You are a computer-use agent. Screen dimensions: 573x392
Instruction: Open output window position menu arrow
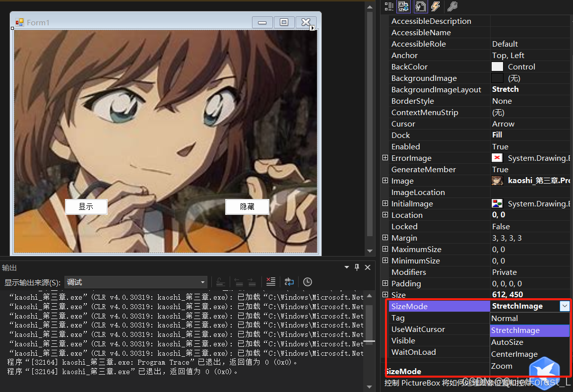click(346, 267)
